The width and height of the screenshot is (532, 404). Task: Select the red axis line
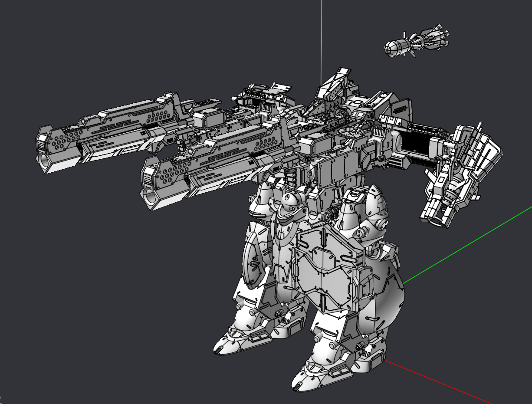point(438,382)
